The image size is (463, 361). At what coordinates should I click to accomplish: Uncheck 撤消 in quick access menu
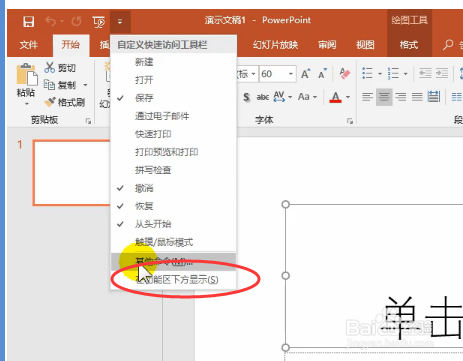[x=173, y=188]
